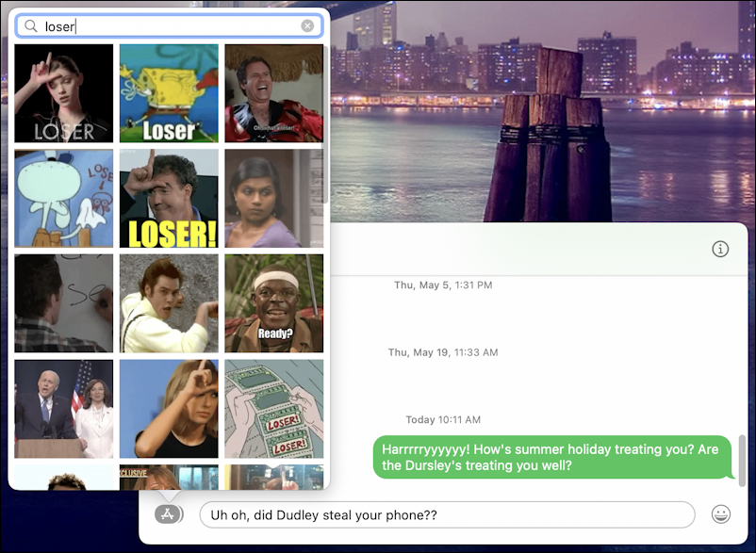Viewport: 756px width, 553px height.
Task: Select the Squidward loser drawing GIF
Action: click(x=64, y=199)
